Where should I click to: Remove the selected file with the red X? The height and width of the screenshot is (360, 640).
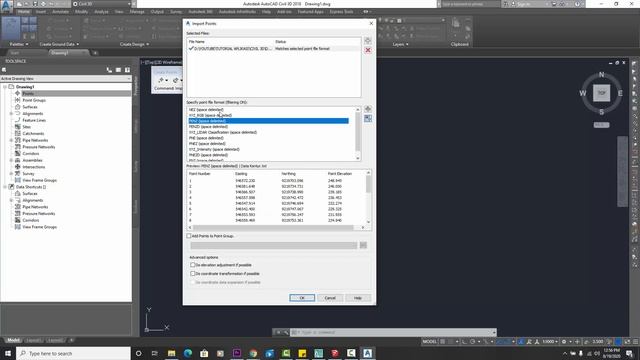click(x=368, y=50)
